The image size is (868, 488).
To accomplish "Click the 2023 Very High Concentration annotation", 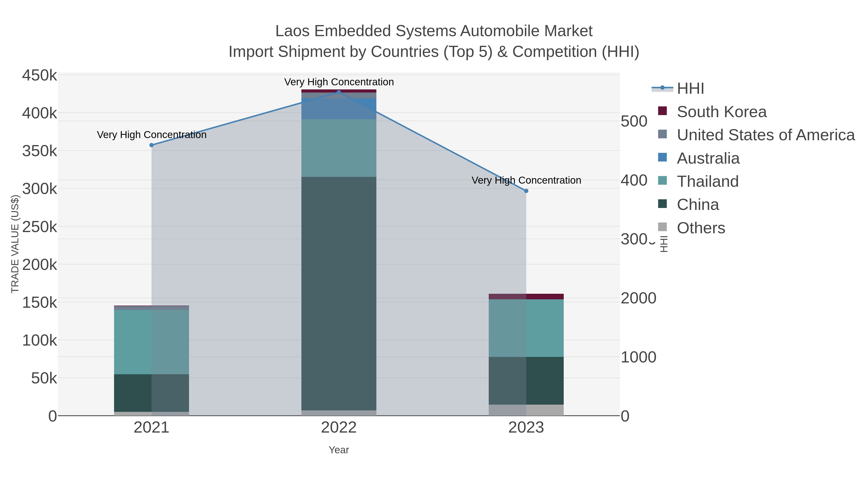I will (x=526, y=180).
